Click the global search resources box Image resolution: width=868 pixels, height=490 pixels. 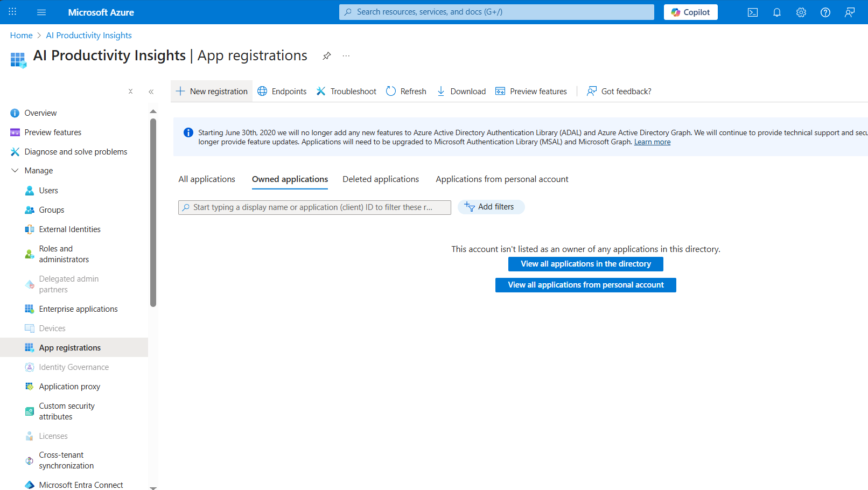[496, 12]
